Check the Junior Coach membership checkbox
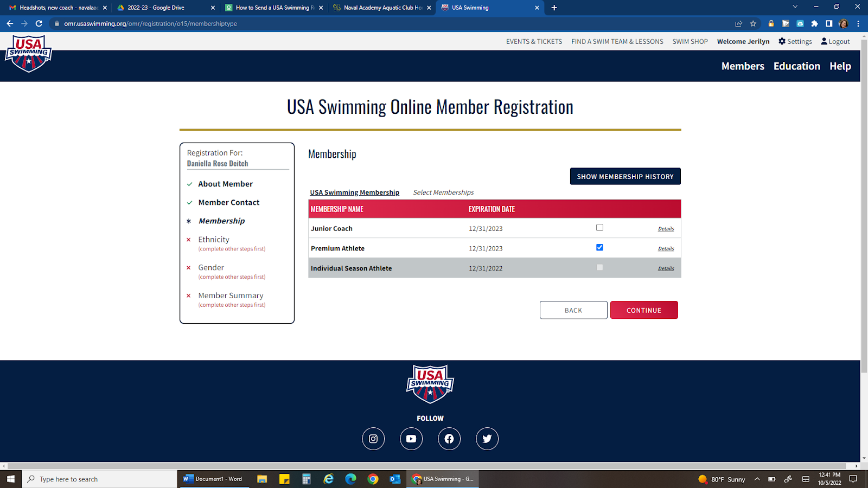The image size is (868, 488). pos(599,228)
